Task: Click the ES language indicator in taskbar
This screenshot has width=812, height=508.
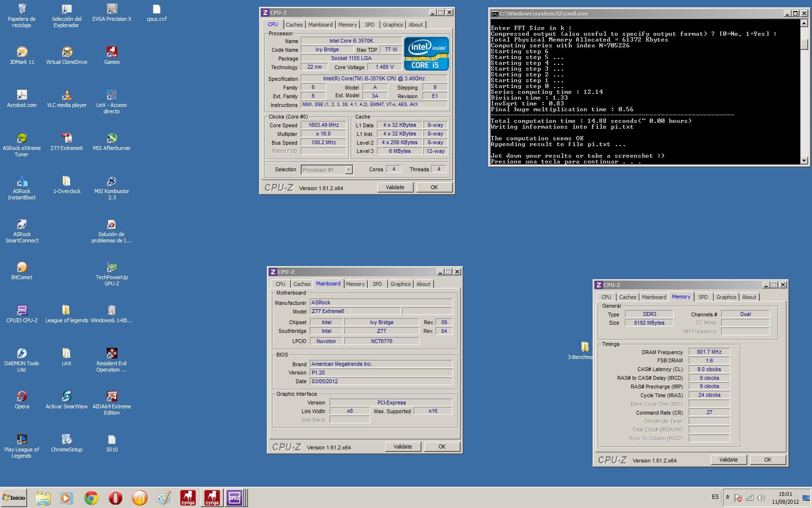Action: 715,497
